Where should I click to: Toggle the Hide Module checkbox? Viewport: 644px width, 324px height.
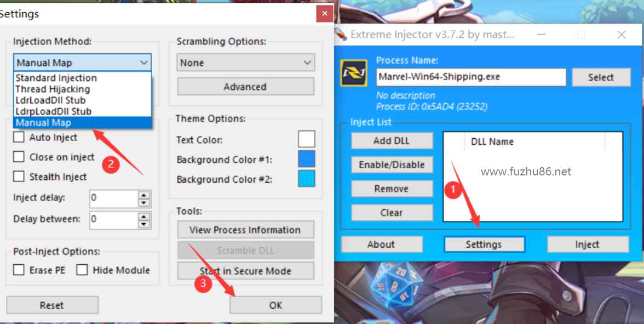[x=82, y=270]
